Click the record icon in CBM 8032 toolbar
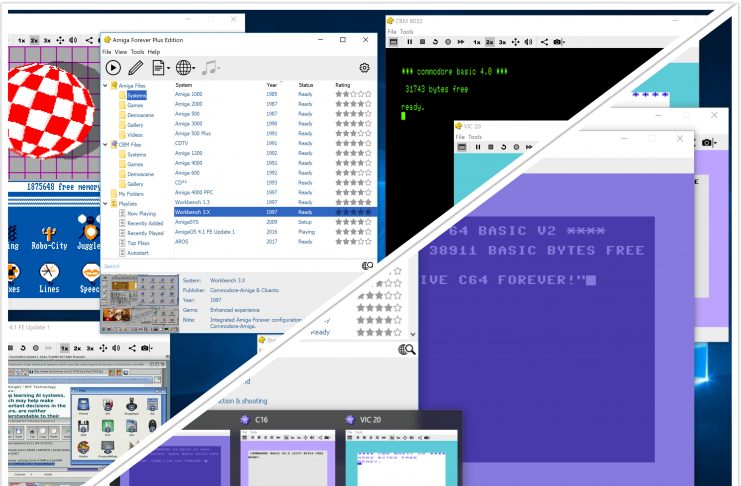741x486 pixels. tap(448, 42)
